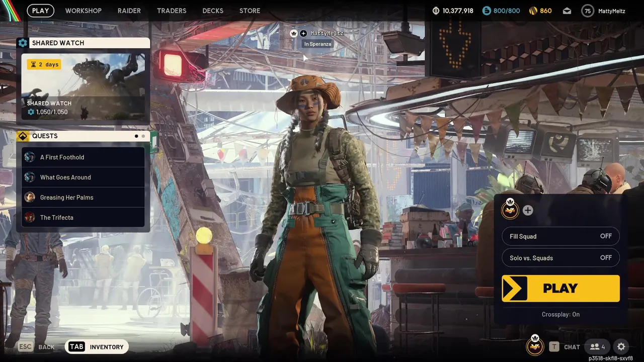The width and height of the screenshot is (644, 362).
Task: Go back with ESC Back button
Action: 36,346
